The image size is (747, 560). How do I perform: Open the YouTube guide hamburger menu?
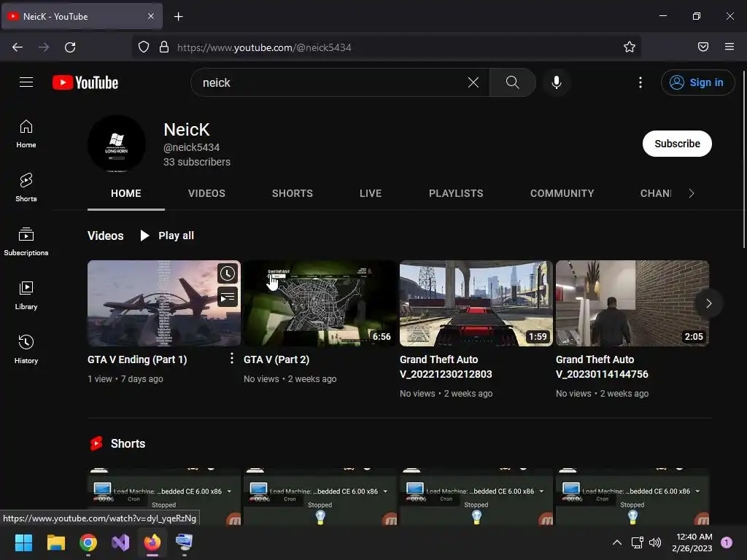(x=26, y=82)
